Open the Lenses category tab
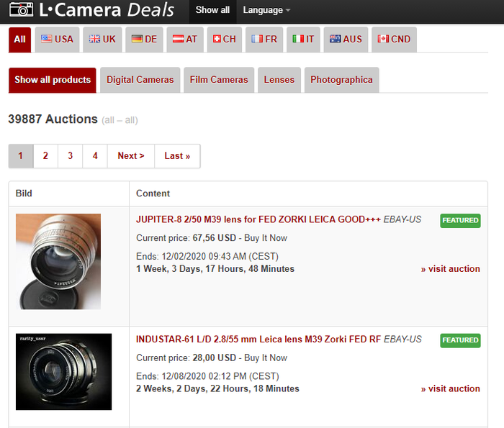 point(279,80)
